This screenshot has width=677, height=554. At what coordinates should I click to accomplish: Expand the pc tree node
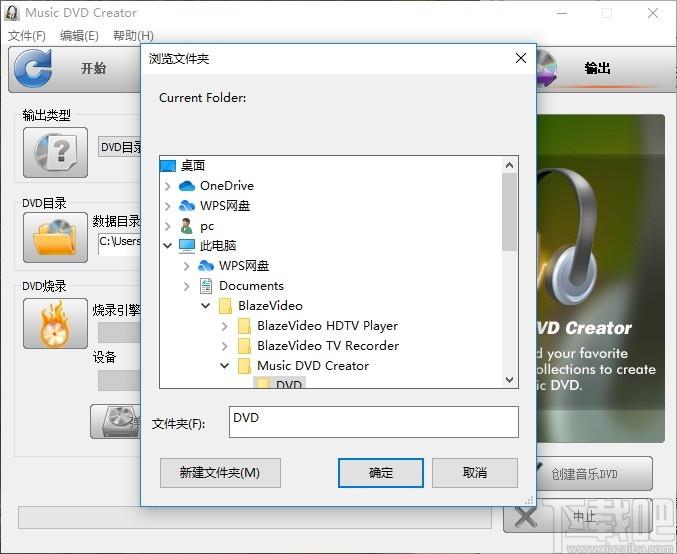click(x=168, y=226)
